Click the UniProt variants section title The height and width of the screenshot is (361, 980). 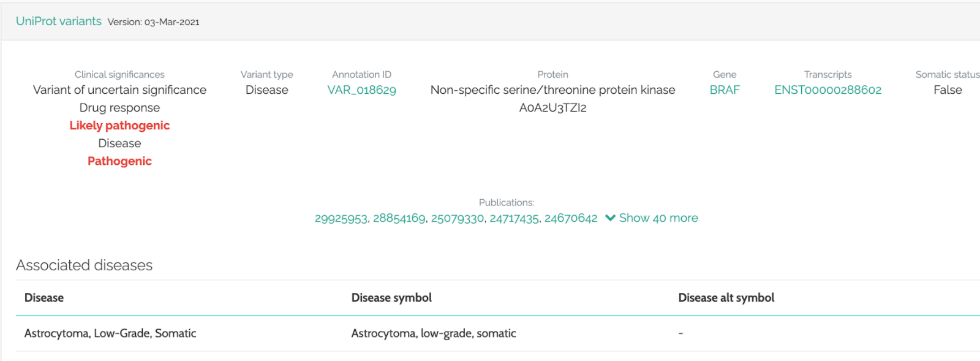point(59,21)
